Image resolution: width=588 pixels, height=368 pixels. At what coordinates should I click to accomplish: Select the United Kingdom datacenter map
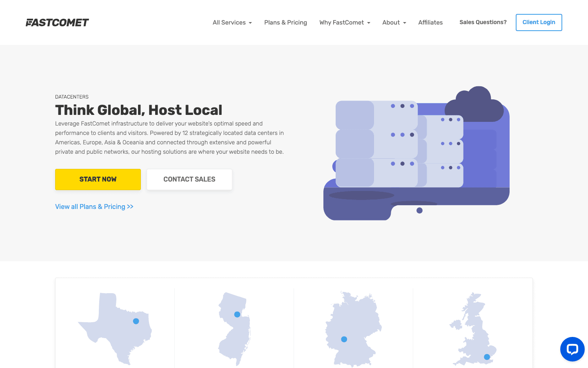473,329
